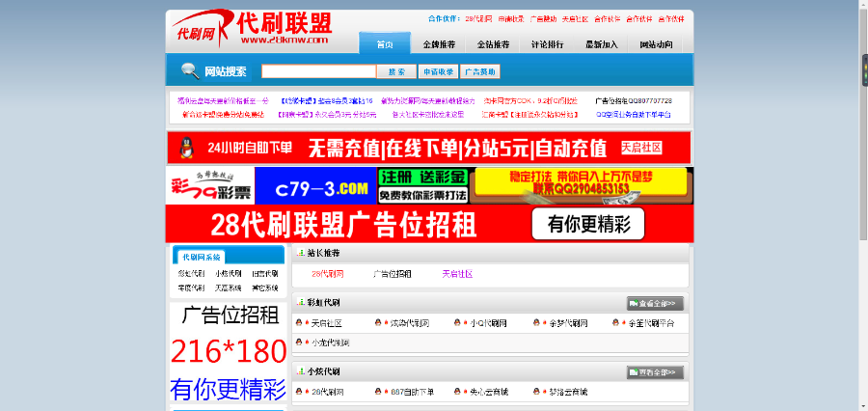Viewport: 868px width, 411px height.
Task: Click the 28代刷联盟广告位招租 red banner
Action: (429, 224)
